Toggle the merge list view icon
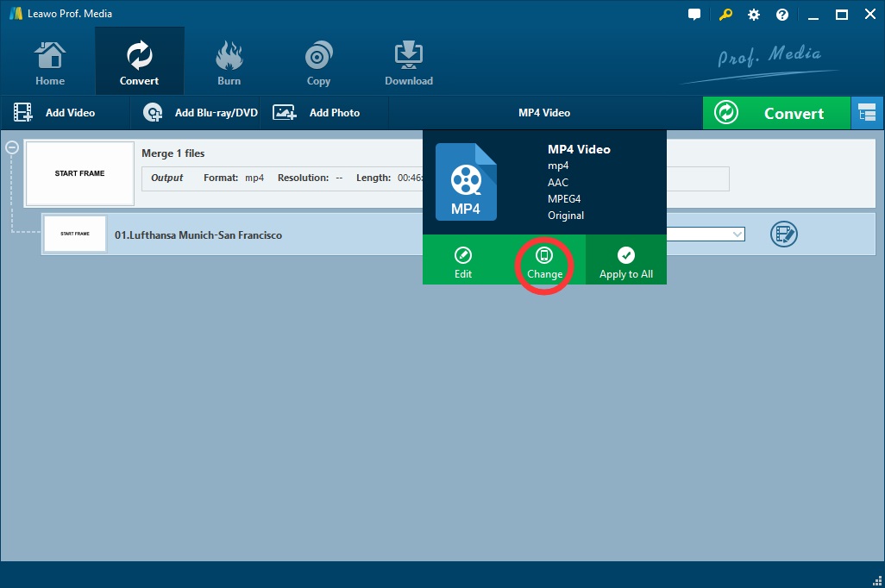This screenshot has width=885, height=588. coord(867,113)
